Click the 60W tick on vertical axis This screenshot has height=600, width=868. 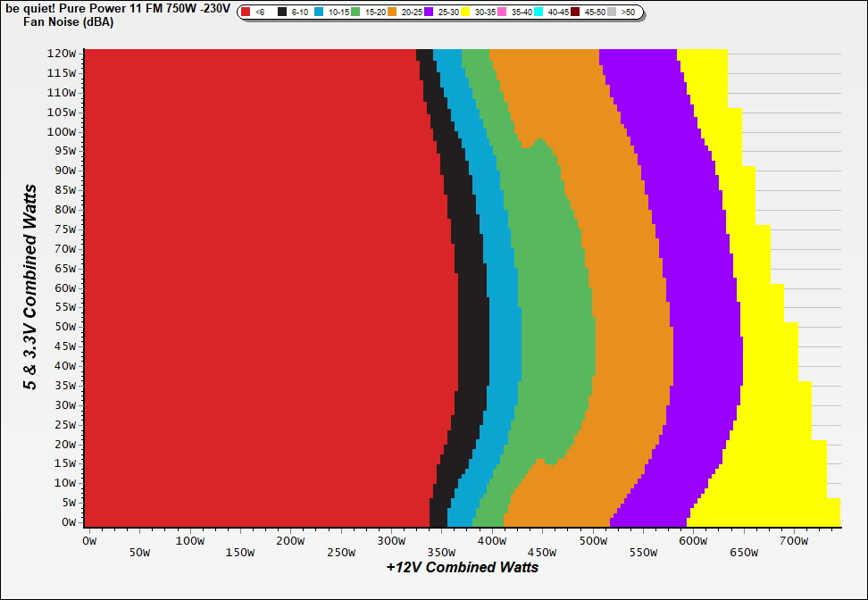pos(64,287)
